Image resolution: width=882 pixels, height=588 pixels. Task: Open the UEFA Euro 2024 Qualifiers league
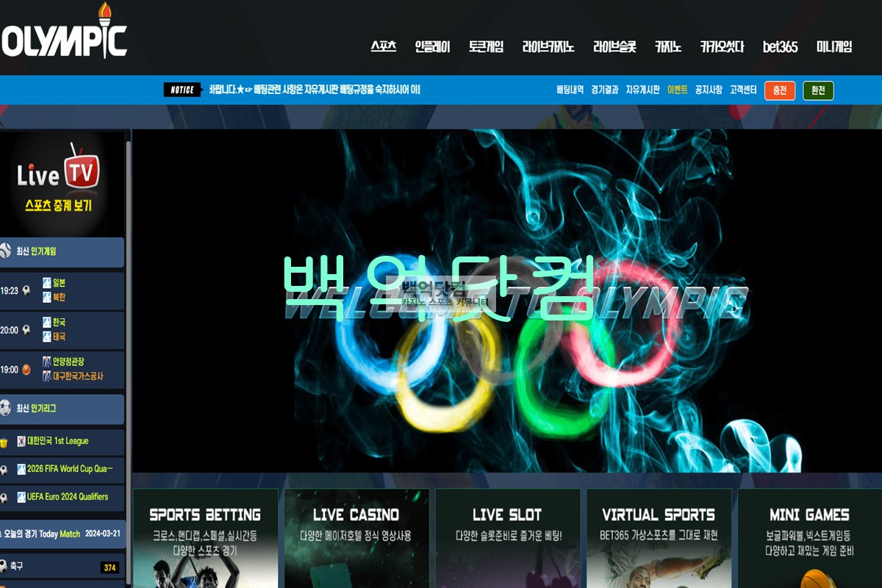tap(67, 497)
